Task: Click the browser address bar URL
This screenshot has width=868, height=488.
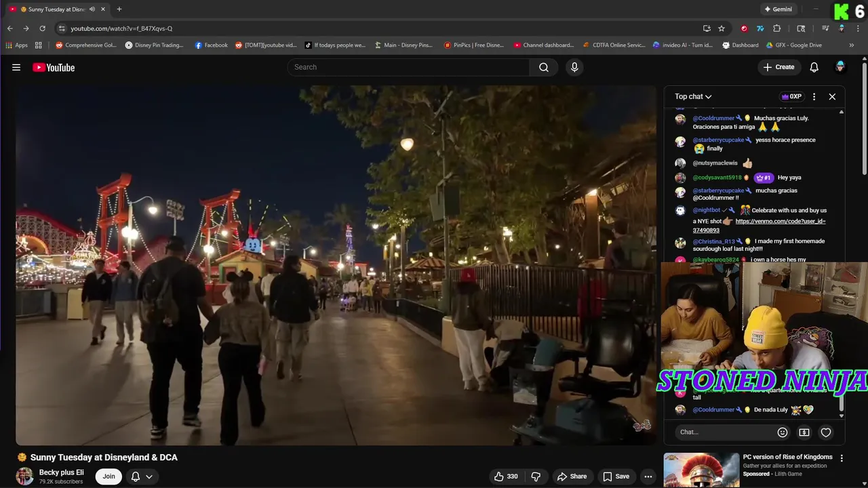Action: [x=121, y=28]
